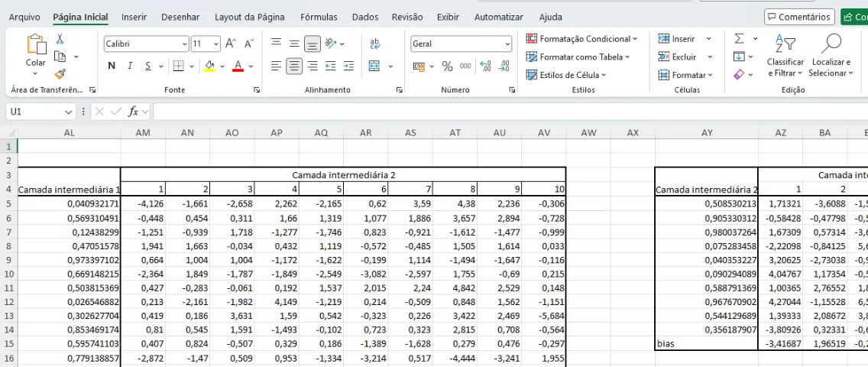Apply the borders icon in Fonte group
868x367 pixels.
pyautogui.click(x=178, y=66)
